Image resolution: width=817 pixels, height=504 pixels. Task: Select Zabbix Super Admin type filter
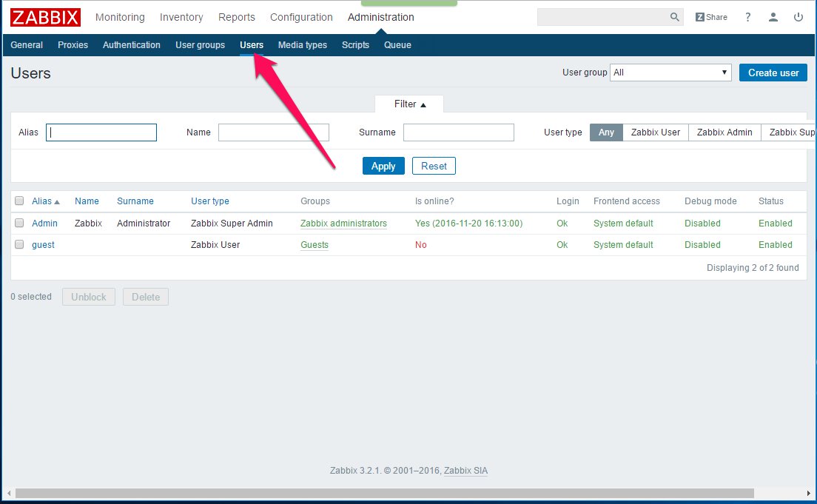[789, 132]
